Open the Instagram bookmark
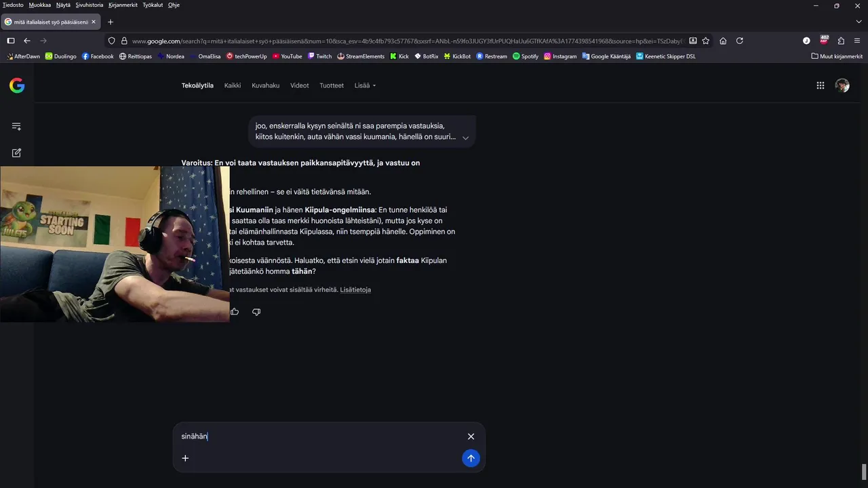Image resolution: width=868 pixels, height=488 pixels. pos(560,56)
